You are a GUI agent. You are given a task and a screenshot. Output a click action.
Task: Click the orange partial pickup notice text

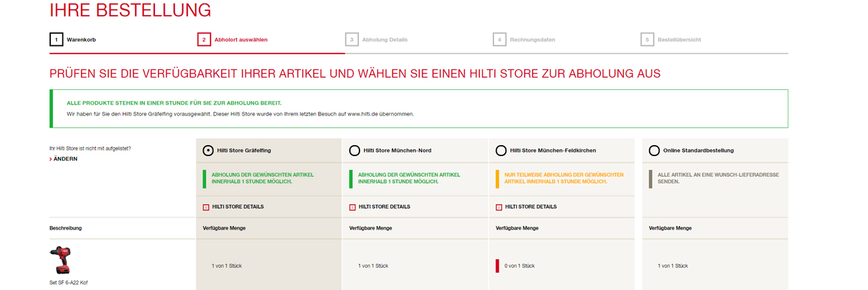[564, 178]
